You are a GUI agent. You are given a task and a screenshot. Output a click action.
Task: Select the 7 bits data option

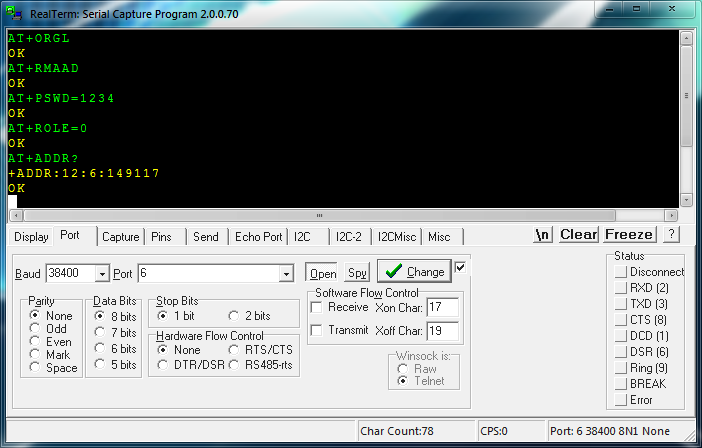[100, 332]
